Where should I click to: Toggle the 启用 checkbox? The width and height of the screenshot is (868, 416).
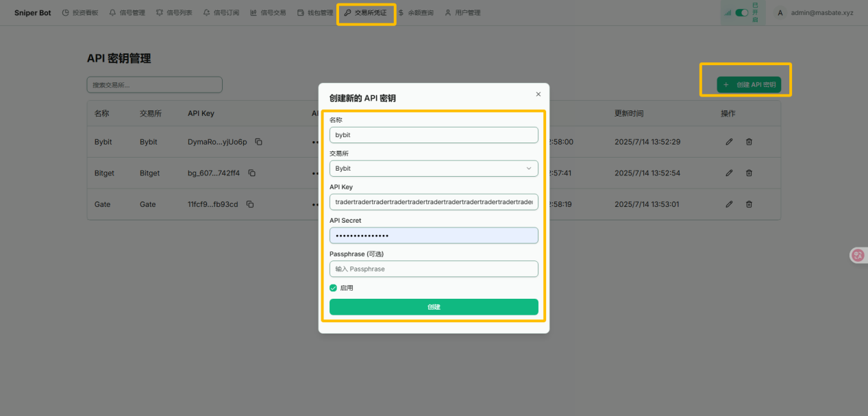(334, 288)
